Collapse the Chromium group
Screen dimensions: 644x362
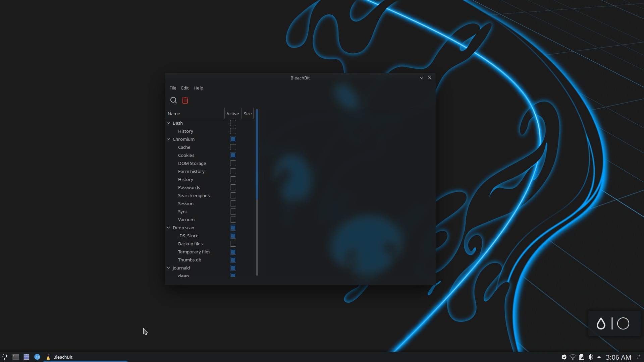click(x=168, y=139)
